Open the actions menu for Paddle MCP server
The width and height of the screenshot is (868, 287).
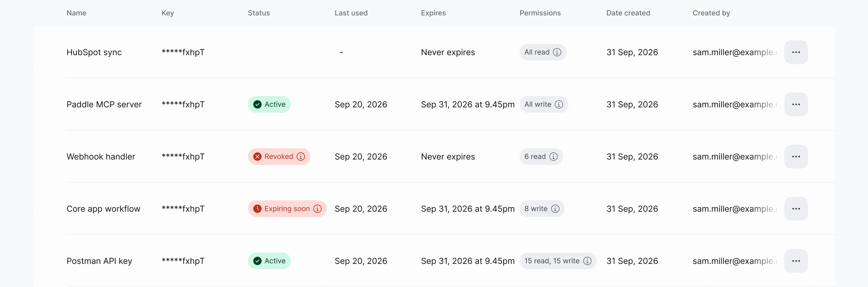point(796,104)
